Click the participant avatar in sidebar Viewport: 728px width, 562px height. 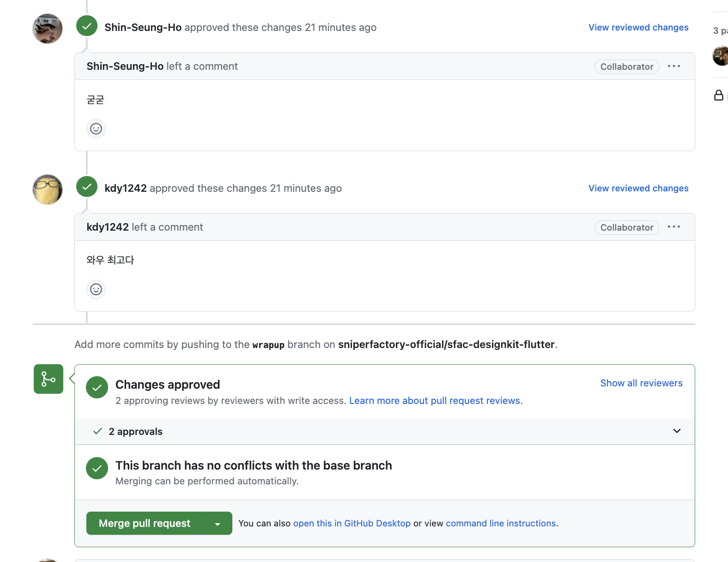pos(721,56)
